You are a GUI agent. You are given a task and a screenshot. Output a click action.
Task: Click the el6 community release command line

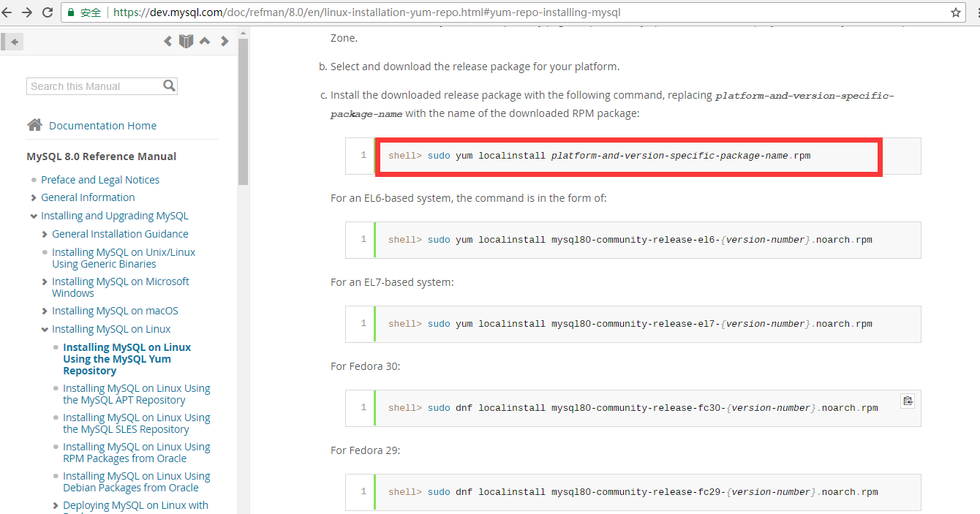tap(630, 240)
